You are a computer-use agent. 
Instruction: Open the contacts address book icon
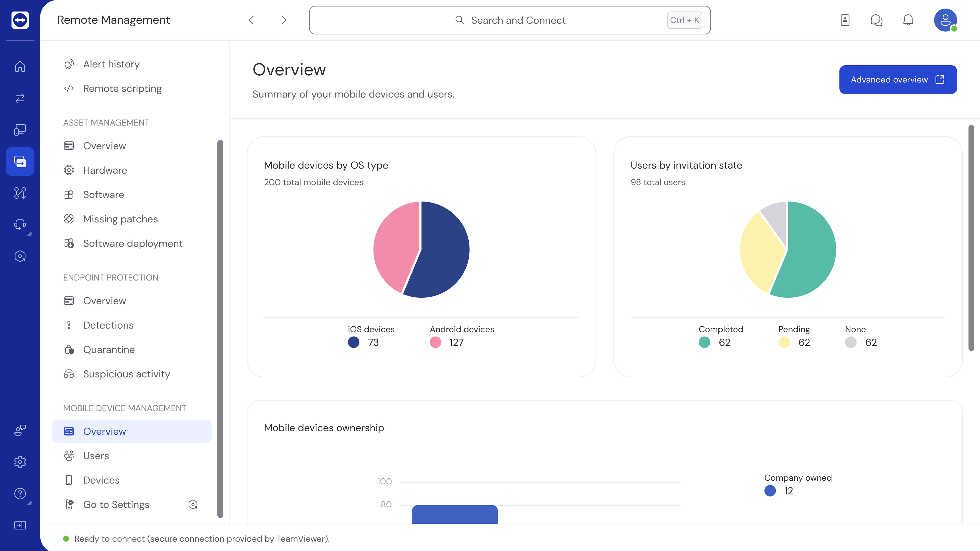click(x=845, y=20)
